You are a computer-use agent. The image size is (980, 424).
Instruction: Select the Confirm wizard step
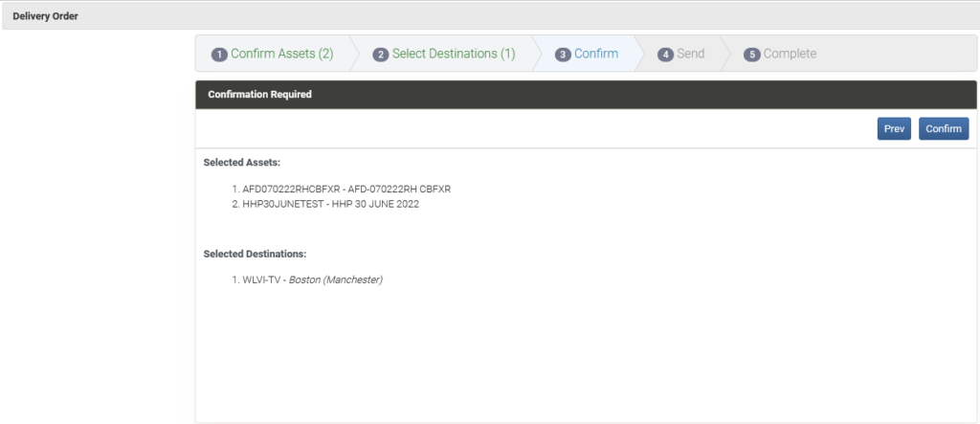(x=587, y=54)
